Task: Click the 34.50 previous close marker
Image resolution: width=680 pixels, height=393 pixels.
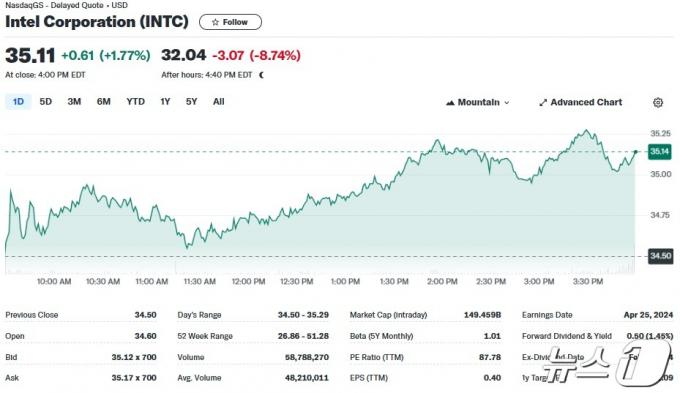Action: (x=660, y=256)
